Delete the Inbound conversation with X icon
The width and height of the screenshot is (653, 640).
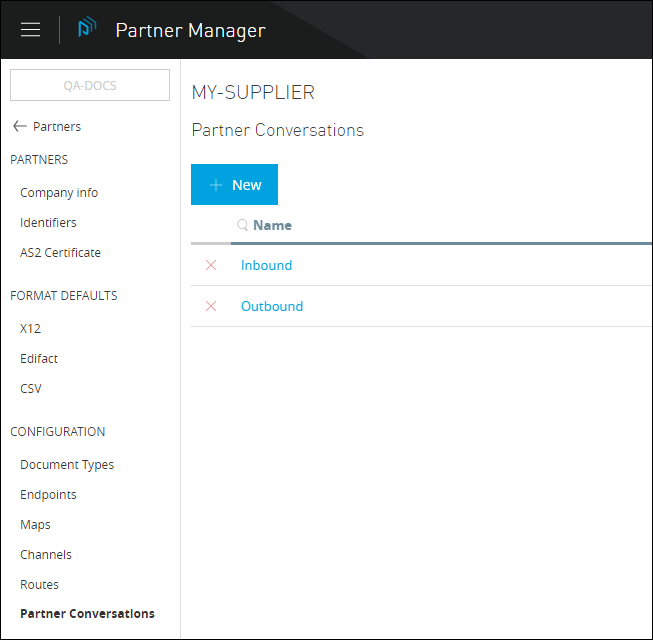click(211, 265)
